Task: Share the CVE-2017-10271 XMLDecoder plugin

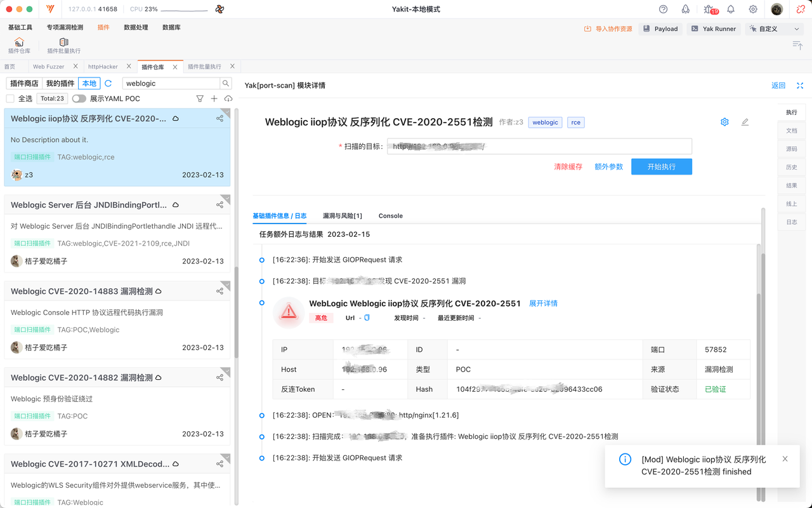Action: pos(219,464)
